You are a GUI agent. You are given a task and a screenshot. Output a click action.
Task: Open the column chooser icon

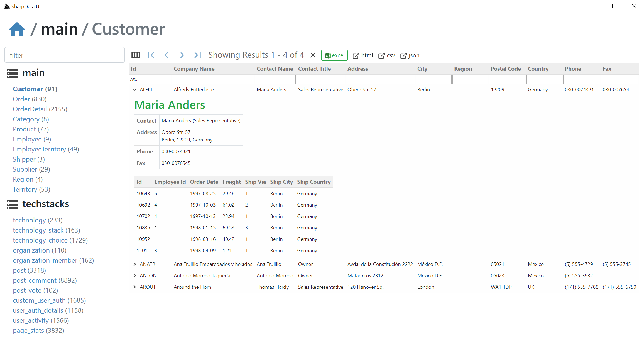[136, 55]
